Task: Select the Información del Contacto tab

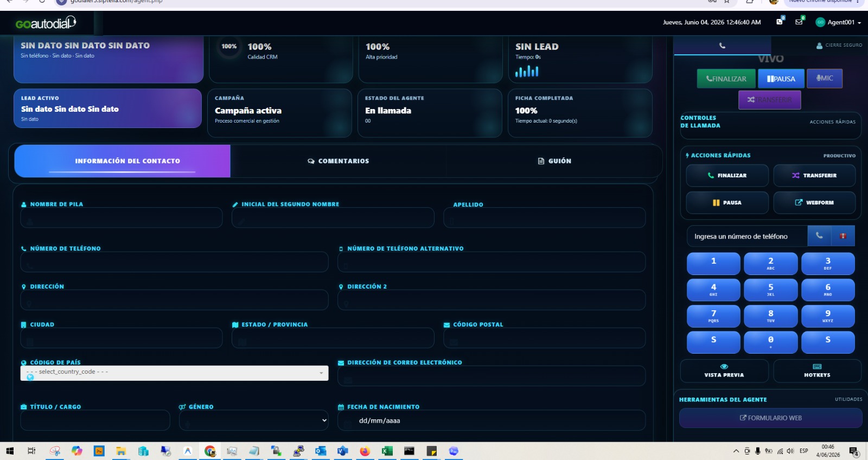Action: [x=123, y=161]
